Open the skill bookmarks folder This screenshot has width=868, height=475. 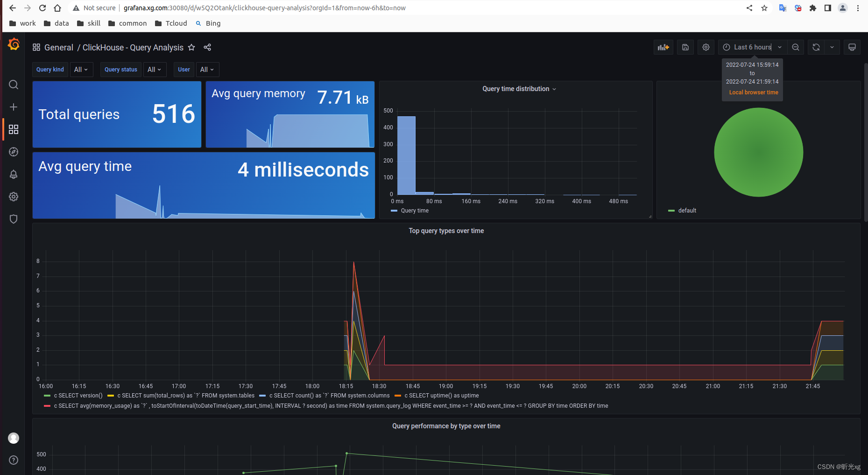coord(89,23)
